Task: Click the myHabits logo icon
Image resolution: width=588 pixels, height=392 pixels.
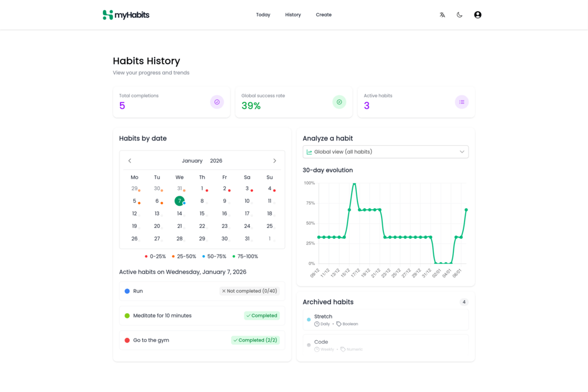Action: 108,15
